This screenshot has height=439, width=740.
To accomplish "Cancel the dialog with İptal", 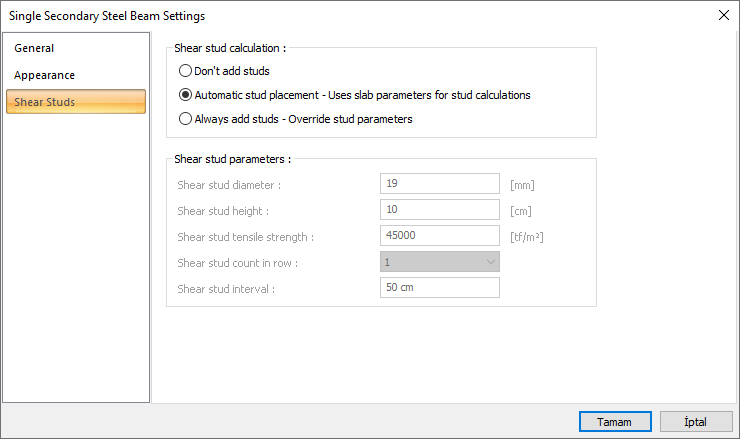I will (x=695, y=422).
